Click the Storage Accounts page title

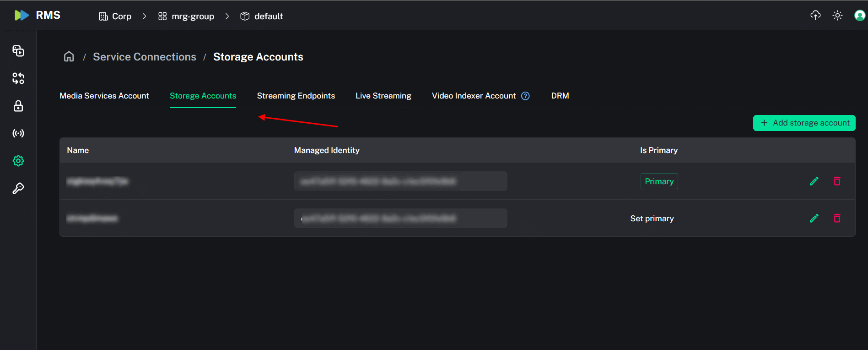258,57
